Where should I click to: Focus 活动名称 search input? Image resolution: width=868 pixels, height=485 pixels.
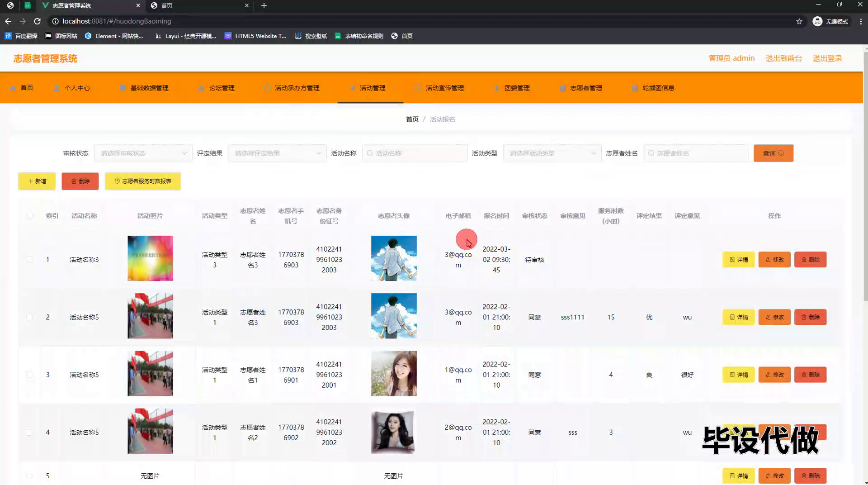pos(415,153)
